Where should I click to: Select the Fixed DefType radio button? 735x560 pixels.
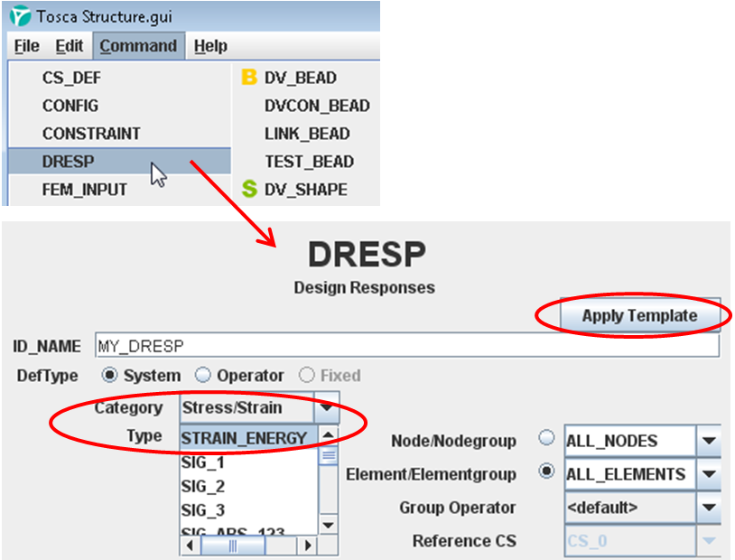(307, 375)
